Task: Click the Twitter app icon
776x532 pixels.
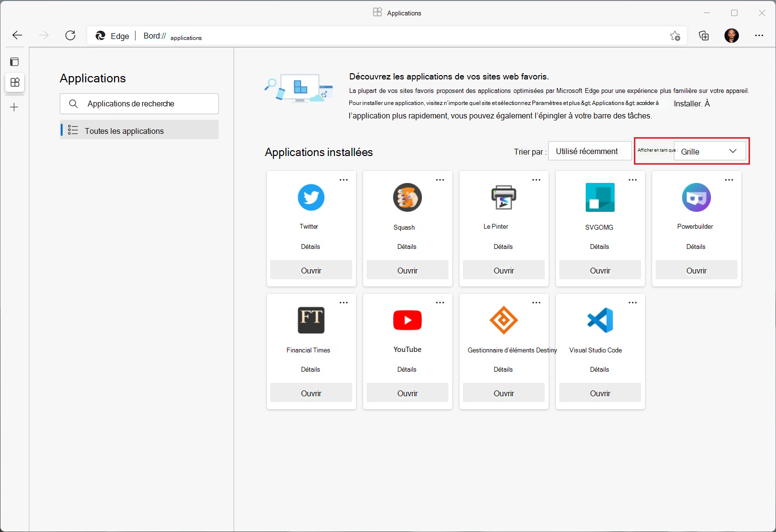Action: pyautogui.click(x=311, y=197)
